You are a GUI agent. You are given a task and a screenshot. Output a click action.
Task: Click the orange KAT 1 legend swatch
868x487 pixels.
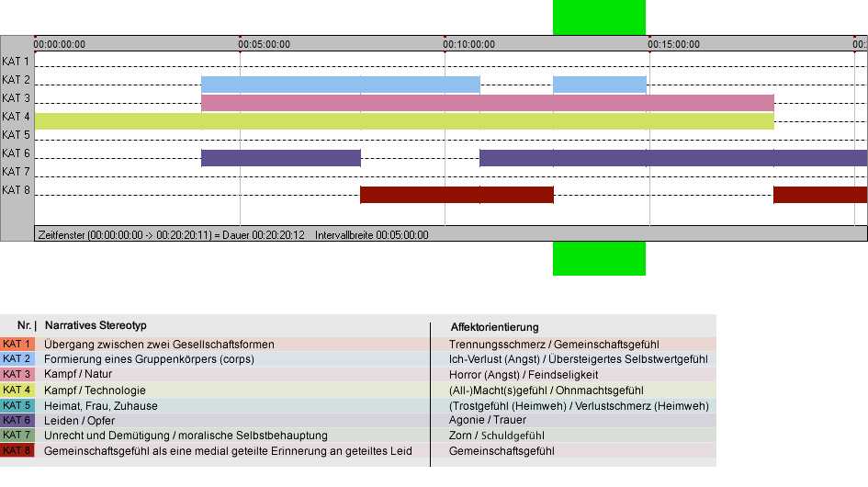17,344
